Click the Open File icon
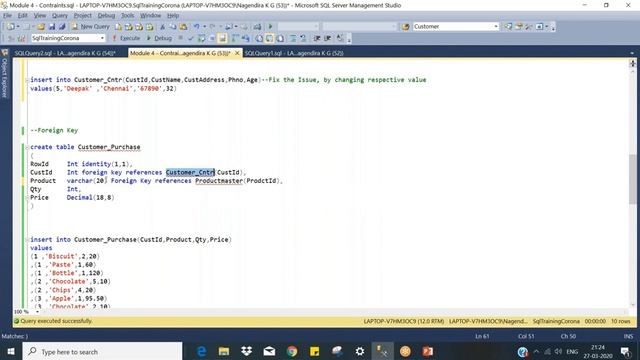Viewport: 640px width, 360px height. pyautogui.click(x=41, y=27)
